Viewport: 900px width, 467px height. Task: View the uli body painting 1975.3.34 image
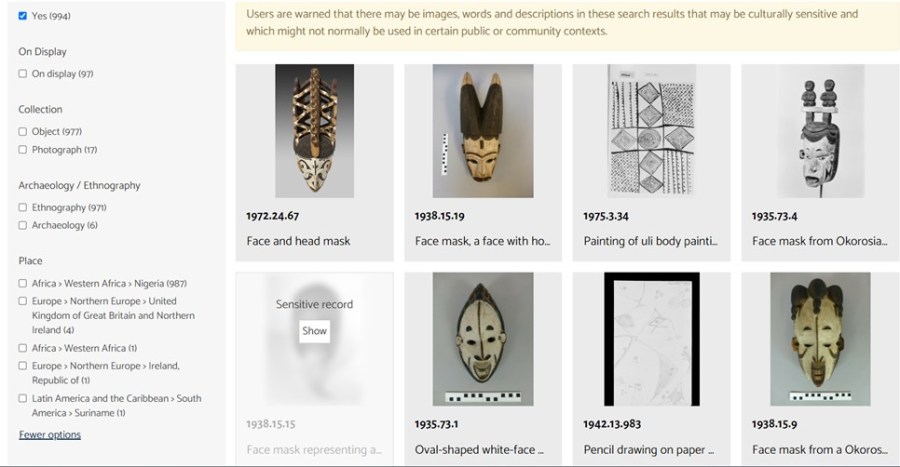(652, 131)
